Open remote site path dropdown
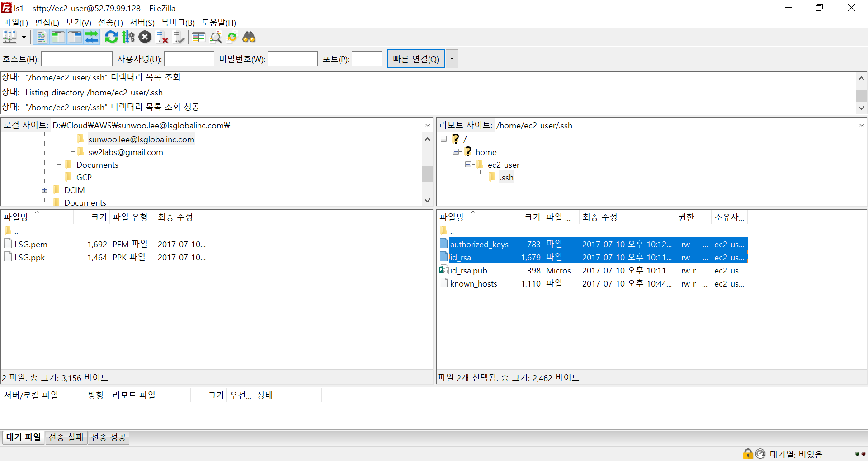Image resolution: width=868 pixels, height=461 pixels. click(862, 125)
